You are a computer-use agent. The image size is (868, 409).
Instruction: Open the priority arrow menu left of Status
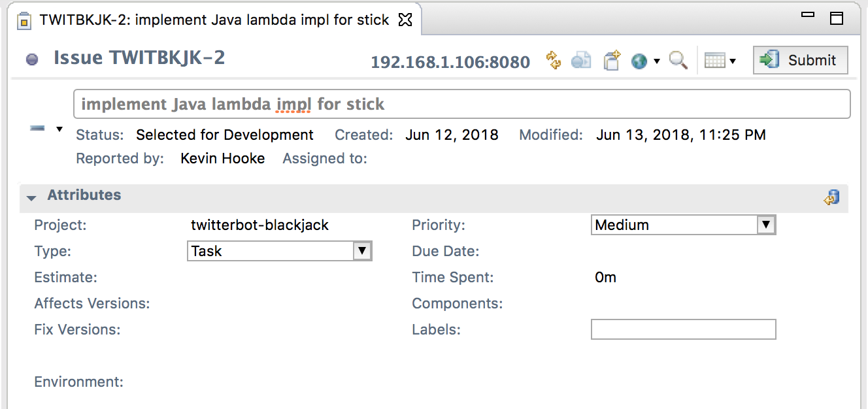pyautogui.click(x=59, y=129)
